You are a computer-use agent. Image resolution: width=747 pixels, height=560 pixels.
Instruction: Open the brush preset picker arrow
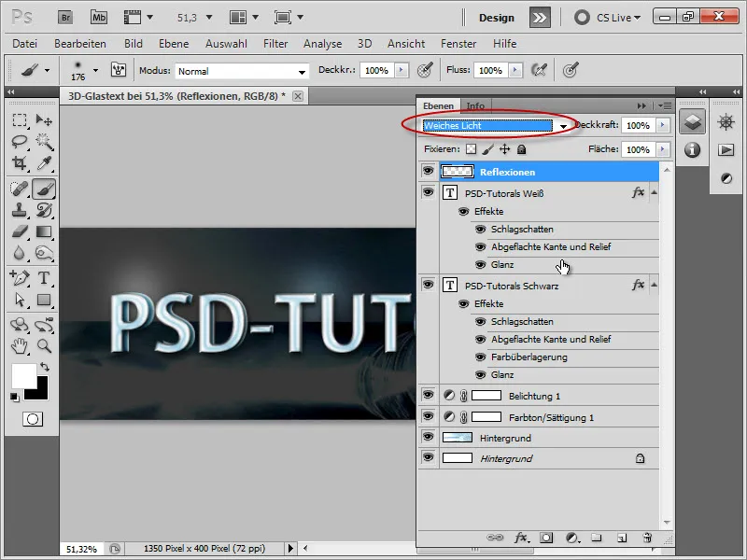pyautogui.click(x=96, y=71)
